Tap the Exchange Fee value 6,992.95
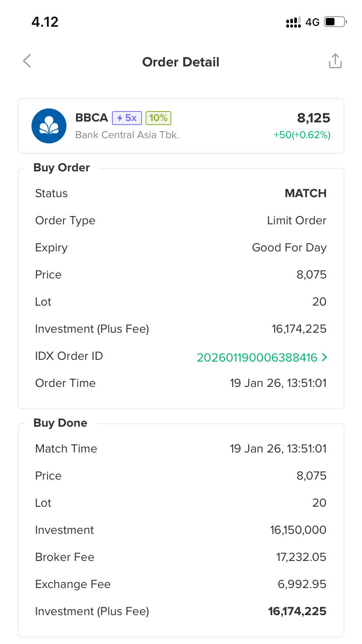The height and width of the screenshot is (644, 362). pyautogui.click(x=302, y=584)
